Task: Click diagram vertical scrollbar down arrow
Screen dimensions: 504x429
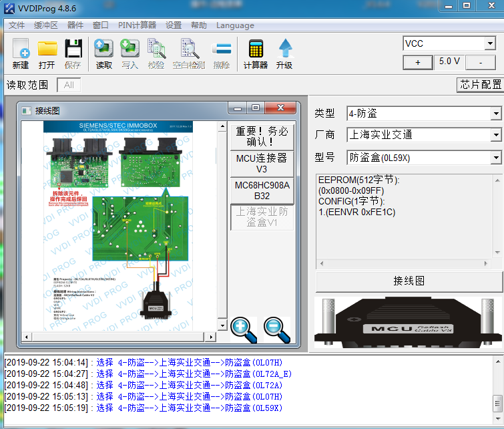Action: 222,325
